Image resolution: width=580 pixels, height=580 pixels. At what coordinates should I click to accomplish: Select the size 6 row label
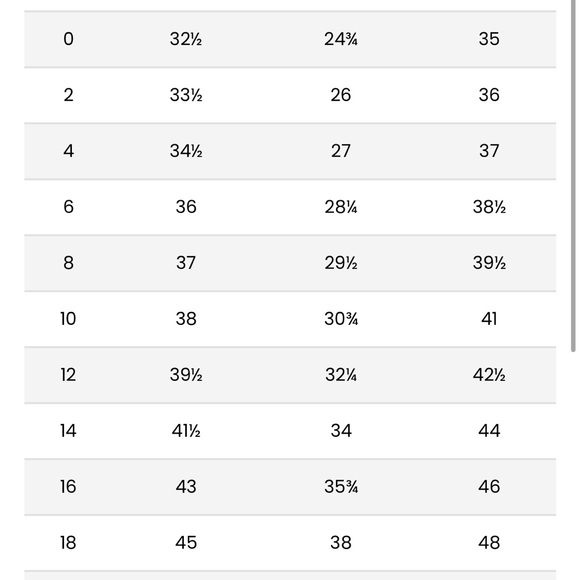(x=68, y=207)
